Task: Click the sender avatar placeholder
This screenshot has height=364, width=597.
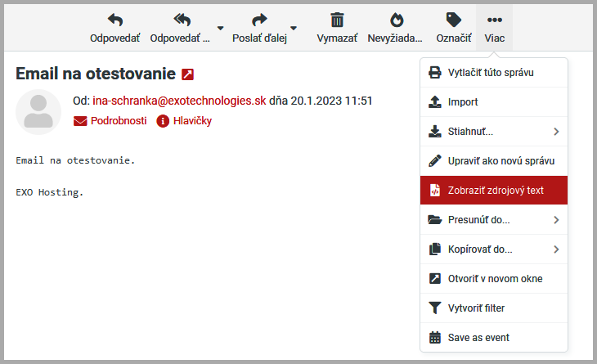Action: pyautogui.click(x=38, y=112)
